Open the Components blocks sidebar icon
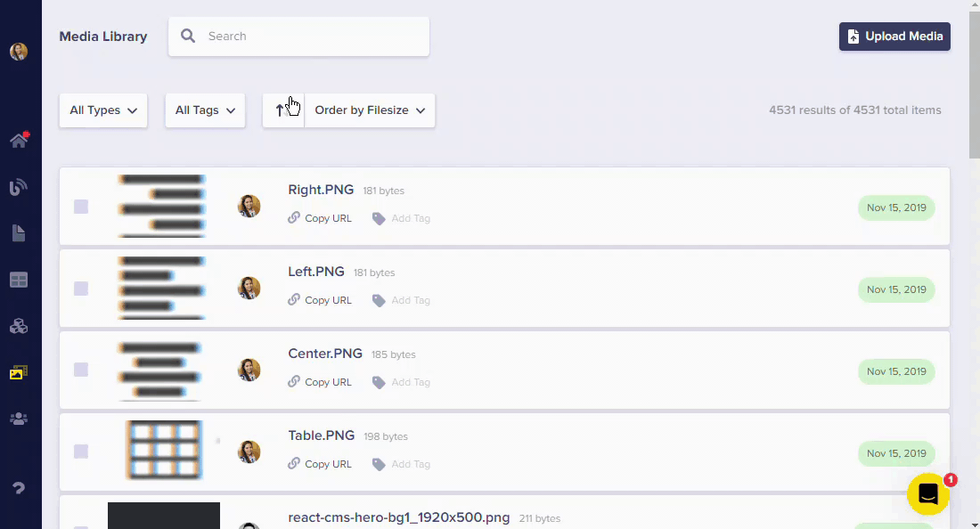 click(x=19, y=326)
